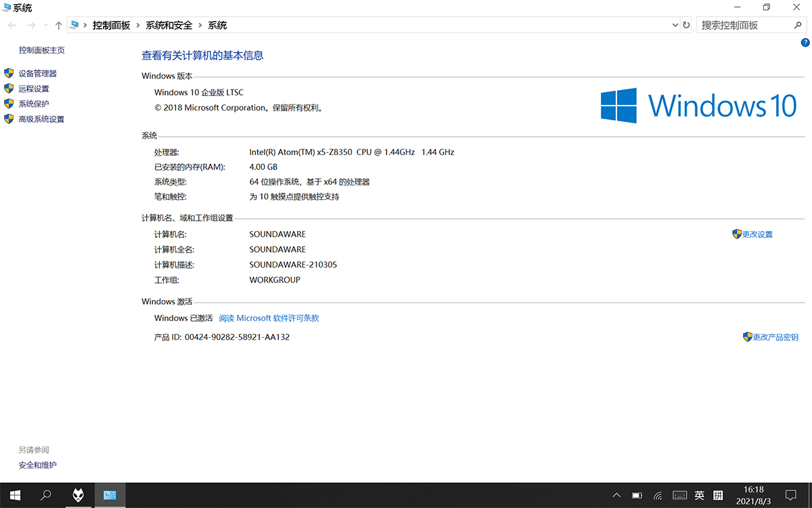This screenshot has height=508, width=812.
Task: Click the computer icon in the address bar
Action: [74, 25]
